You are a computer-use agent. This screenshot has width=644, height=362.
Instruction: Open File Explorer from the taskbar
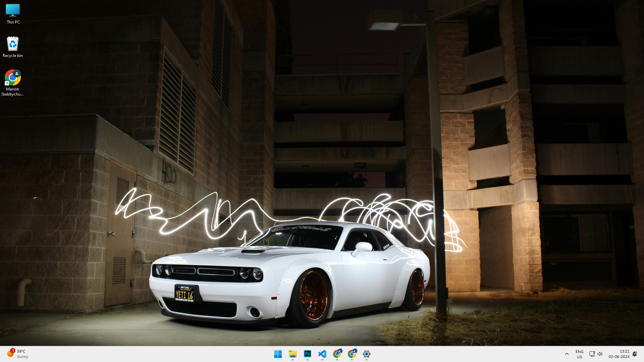(x=292, y=354)
